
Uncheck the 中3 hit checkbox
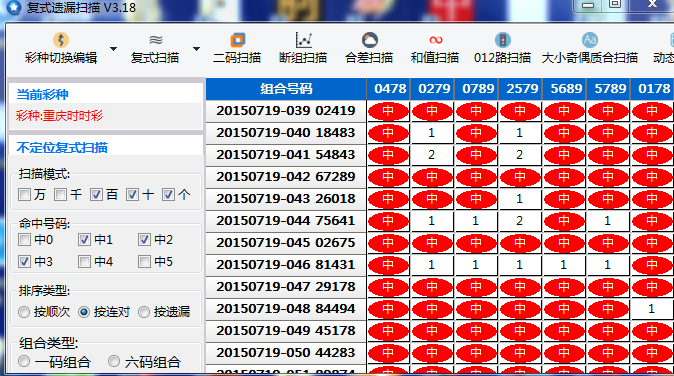point(25,261)
